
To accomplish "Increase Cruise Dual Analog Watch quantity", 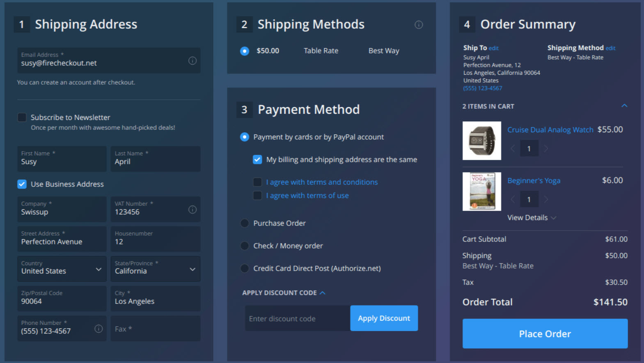I will 546,149.
